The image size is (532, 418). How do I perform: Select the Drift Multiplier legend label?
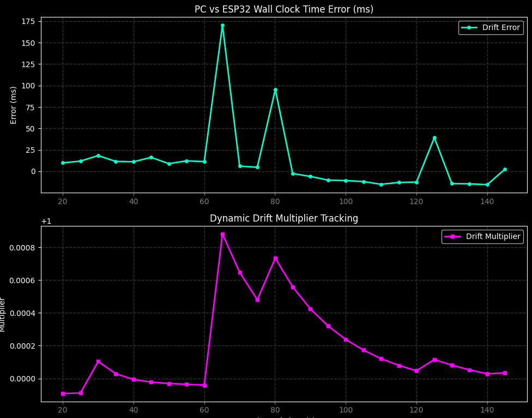492,237
